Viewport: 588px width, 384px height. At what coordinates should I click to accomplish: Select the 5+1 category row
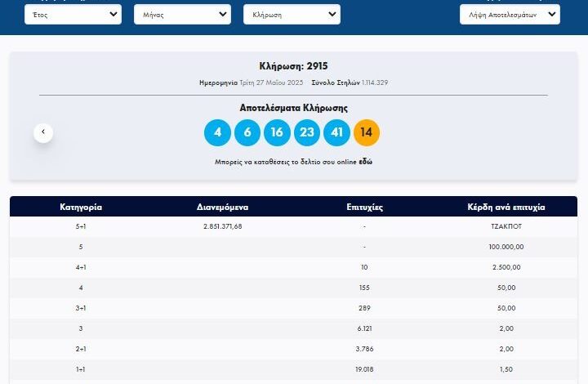[81, 226]
